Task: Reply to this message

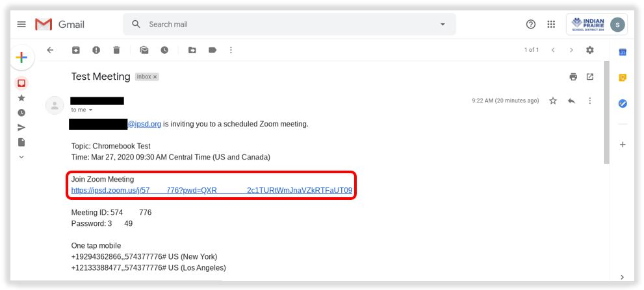Action: tap(571, 101)
